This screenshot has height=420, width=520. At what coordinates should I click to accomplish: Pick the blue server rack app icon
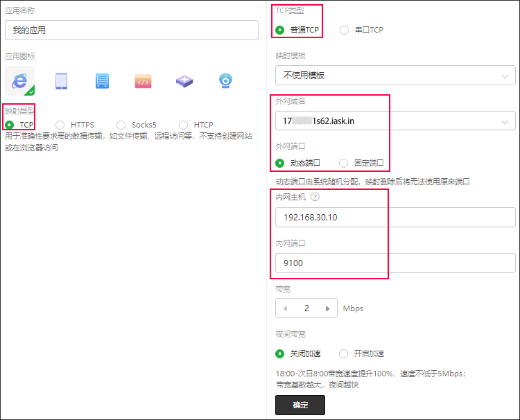(x=102, y=81)
